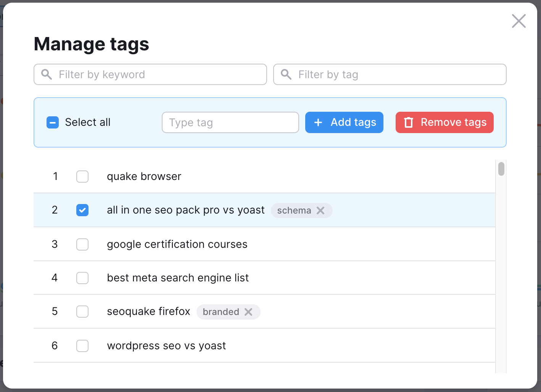
Task: Remove the branded tag via its X icon
Action: click(x=249, y=312)
